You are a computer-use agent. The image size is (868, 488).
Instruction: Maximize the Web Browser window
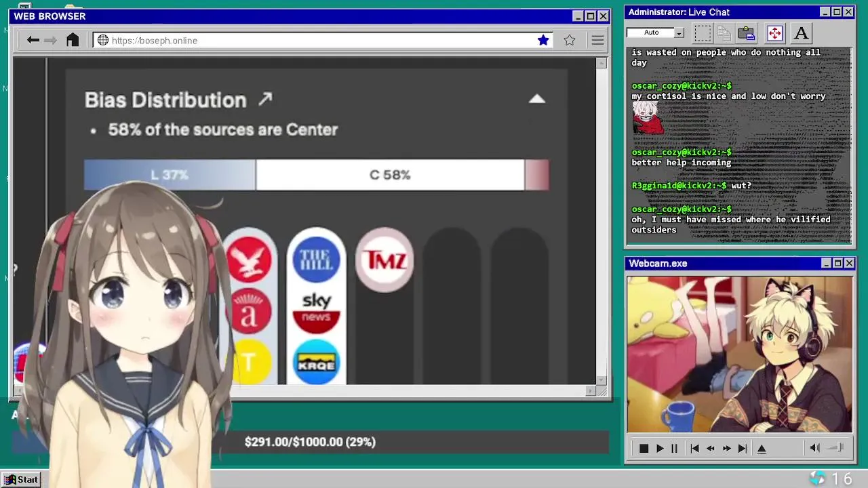[x=590, y=16]
